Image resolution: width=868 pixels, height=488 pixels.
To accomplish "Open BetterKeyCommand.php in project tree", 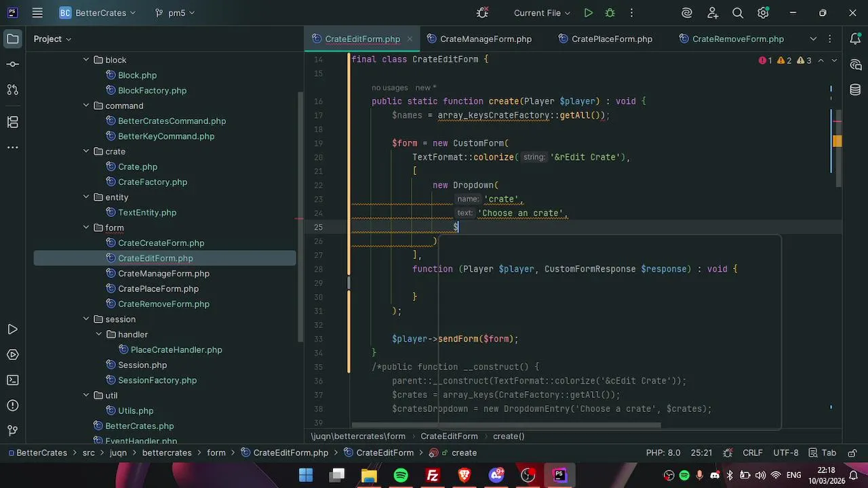I will tap(166, 136).
